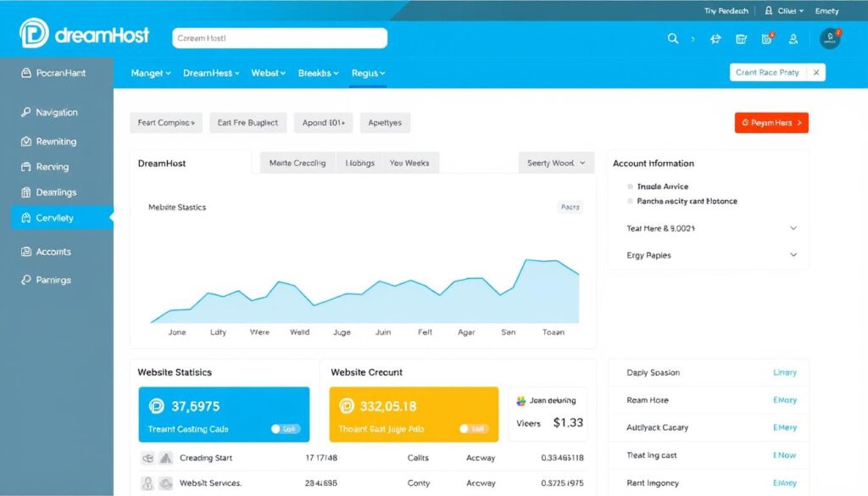Click the Pacrg label on chart
The height and width of the screenshot is (496, 868).
[x=570, y=207]
